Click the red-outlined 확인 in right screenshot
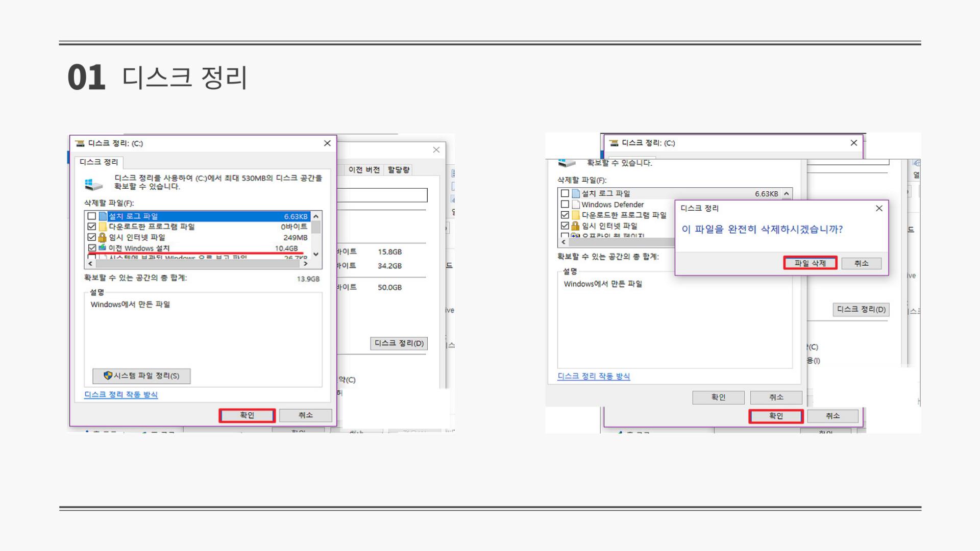 point(776,416)
